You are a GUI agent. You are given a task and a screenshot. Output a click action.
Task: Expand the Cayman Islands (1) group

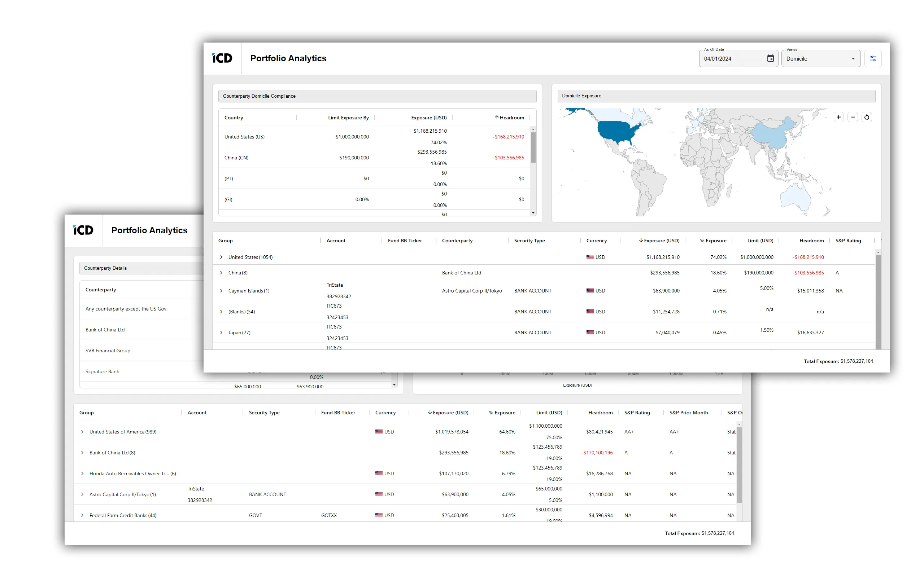[221, 291]
